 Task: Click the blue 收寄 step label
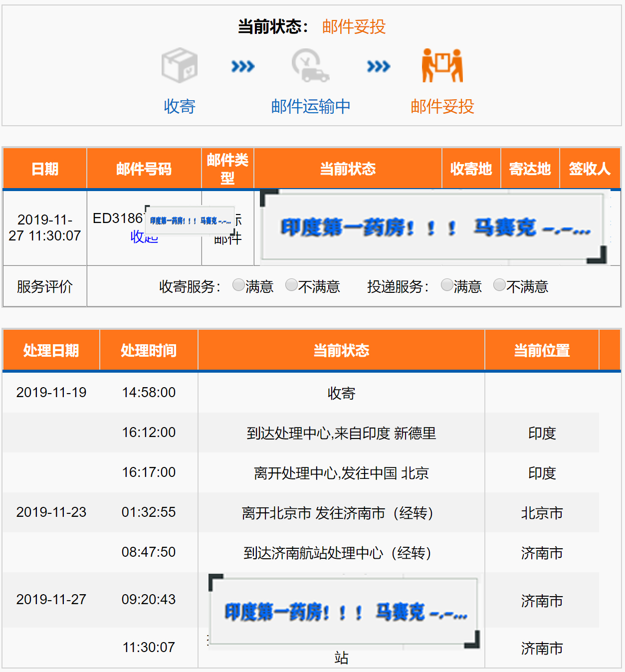(180, 106)
